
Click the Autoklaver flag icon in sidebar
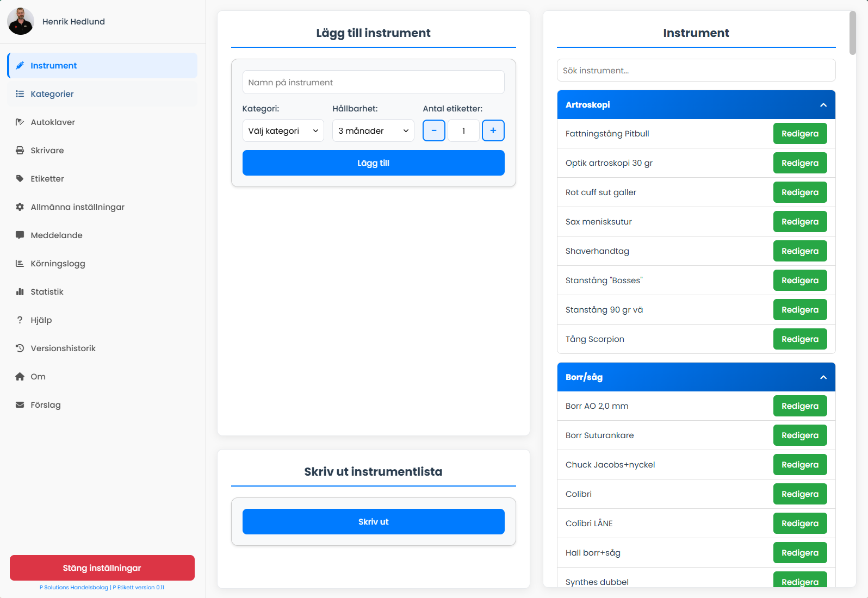[20, 122]
